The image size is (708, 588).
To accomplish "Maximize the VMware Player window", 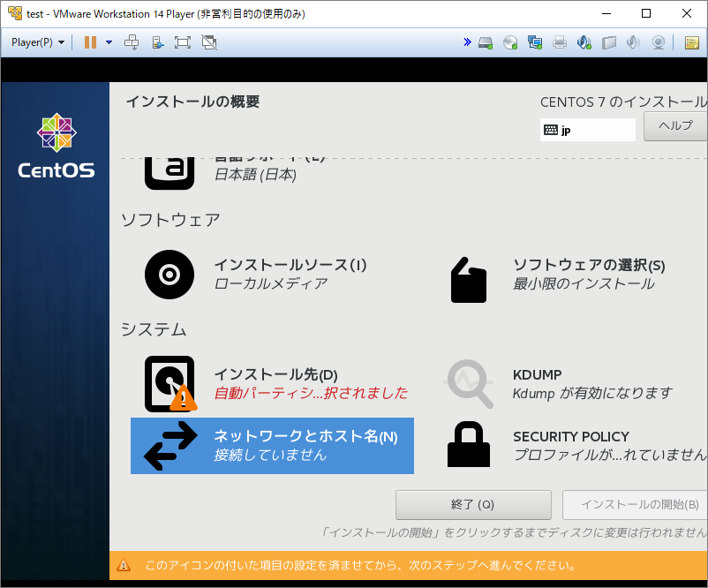I will [x=646, y=13].
